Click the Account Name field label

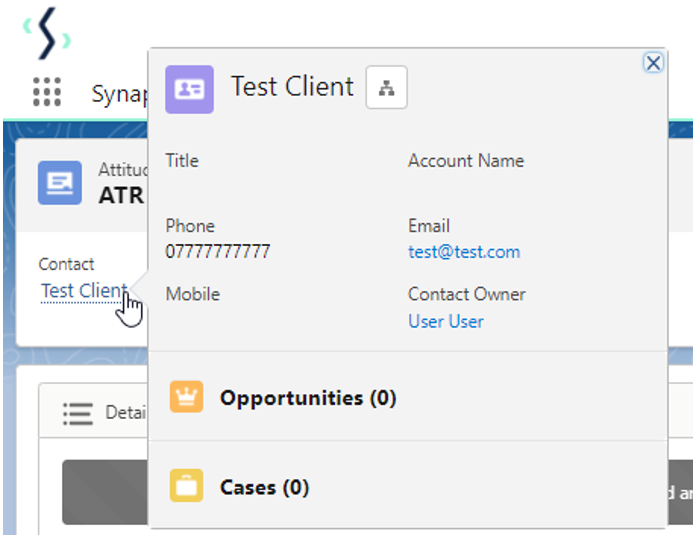(x=466, y=161)
